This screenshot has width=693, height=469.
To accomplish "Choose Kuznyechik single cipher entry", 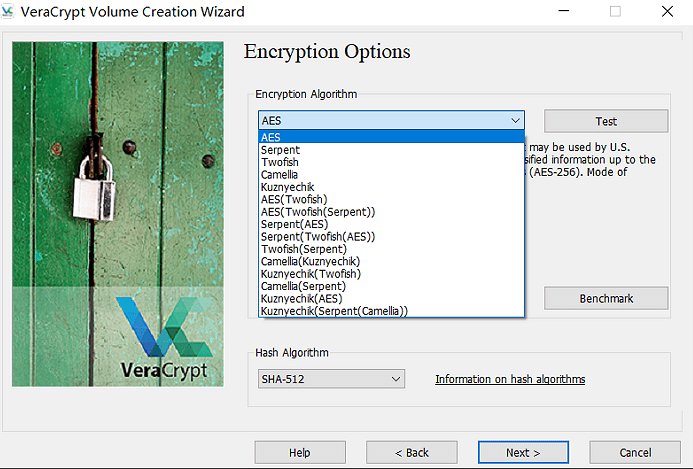I will click(x=391, y=187).
